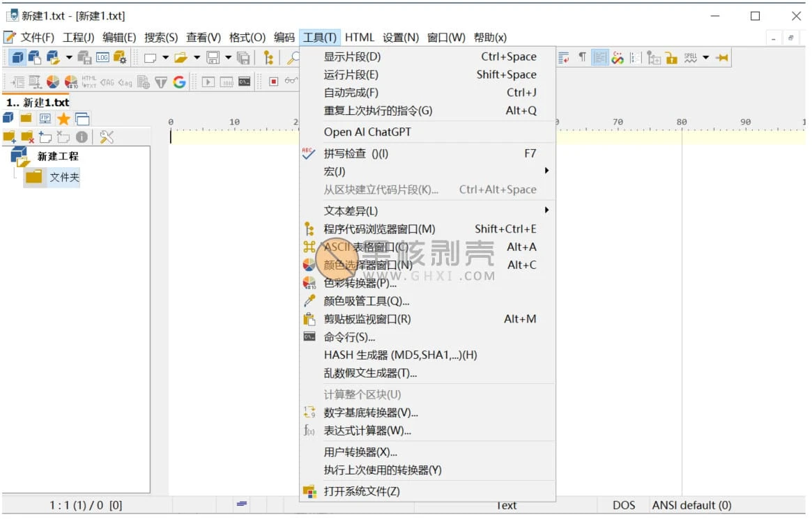Viewport: 812px width, 519px height.
Task: Open the color picker wheel icon
Action: pos(369,265)
